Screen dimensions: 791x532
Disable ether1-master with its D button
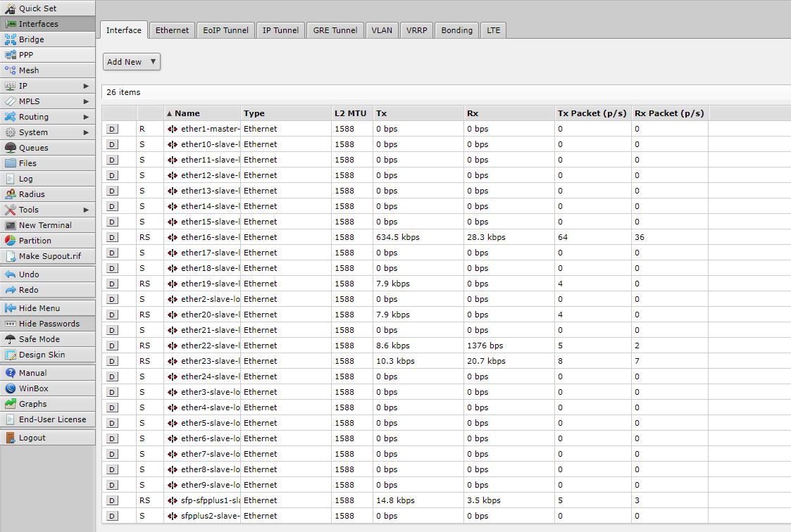point(113,129)
